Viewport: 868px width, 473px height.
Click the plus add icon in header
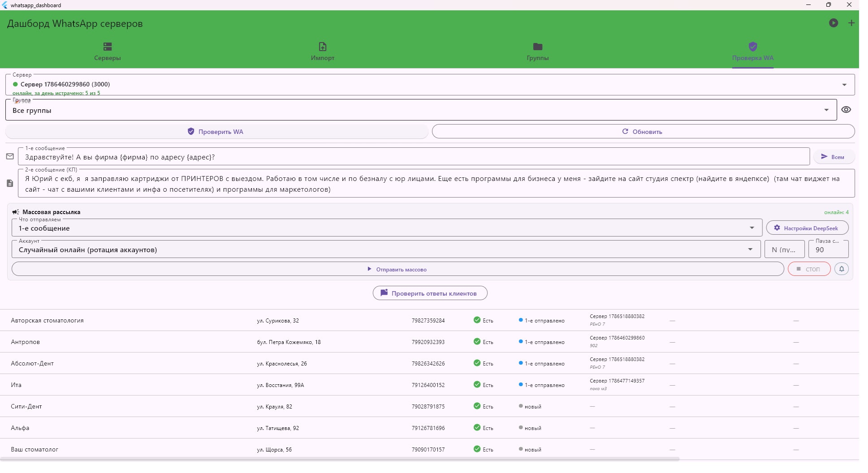[851, 23]
